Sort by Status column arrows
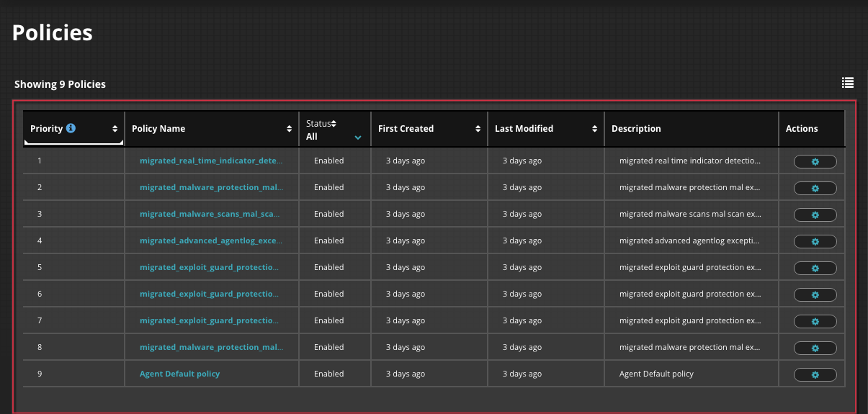Screen dimensions: 868x414 click(334, 124)
